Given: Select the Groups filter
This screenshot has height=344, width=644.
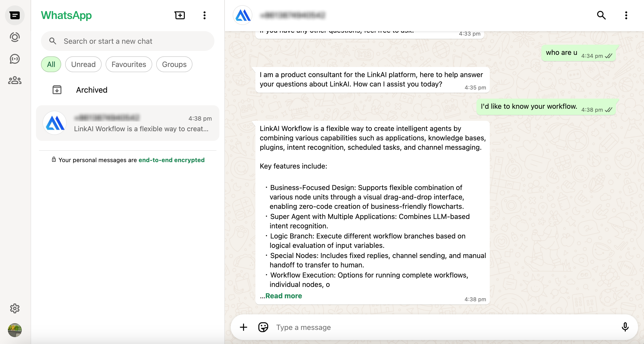Looking at the screenshot, I should click(x=174, y=64).
